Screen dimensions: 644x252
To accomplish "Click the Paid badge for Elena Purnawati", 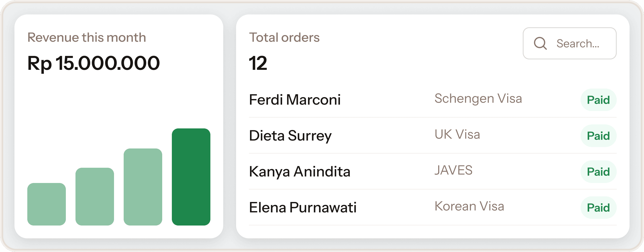I will pyautogui.click(x=598, y=207).
